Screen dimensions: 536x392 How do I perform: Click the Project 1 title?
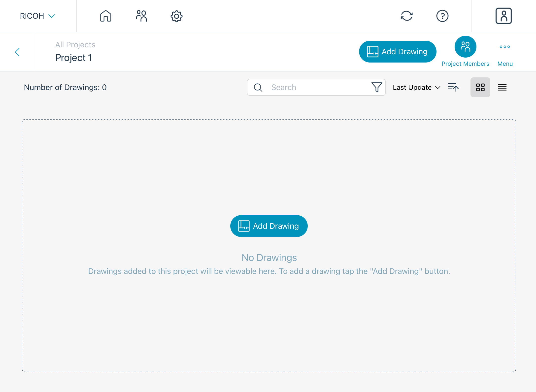click(x=74, y=58)
